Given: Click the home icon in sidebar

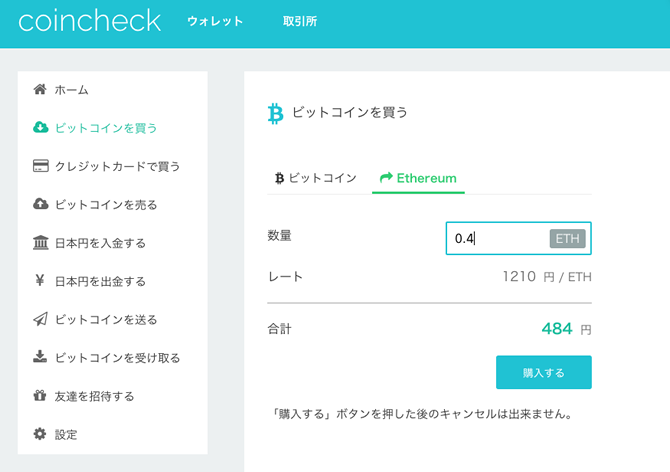Looking at the screenshot, I should tap(40, 89).
